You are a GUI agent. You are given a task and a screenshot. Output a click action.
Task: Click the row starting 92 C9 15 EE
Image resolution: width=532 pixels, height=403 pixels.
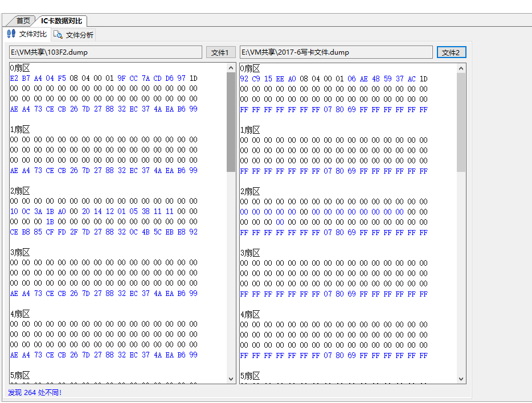(334, 79)
